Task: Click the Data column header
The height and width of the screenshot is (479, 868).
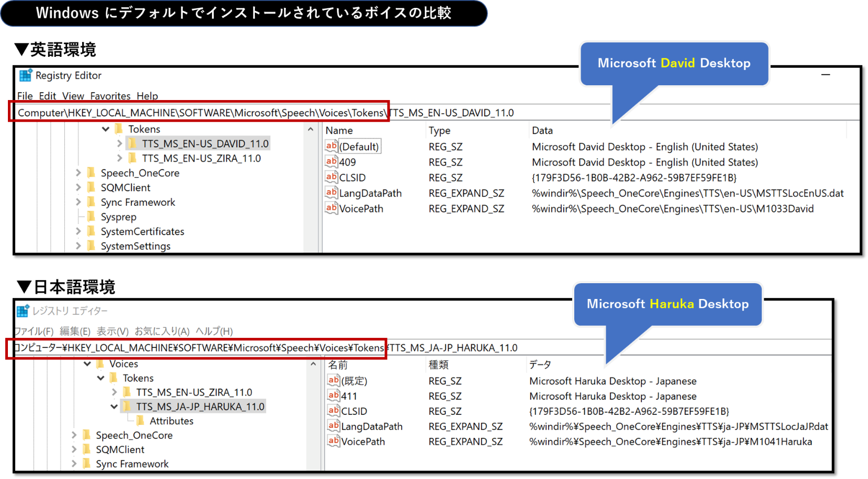Action: point(542,131)
